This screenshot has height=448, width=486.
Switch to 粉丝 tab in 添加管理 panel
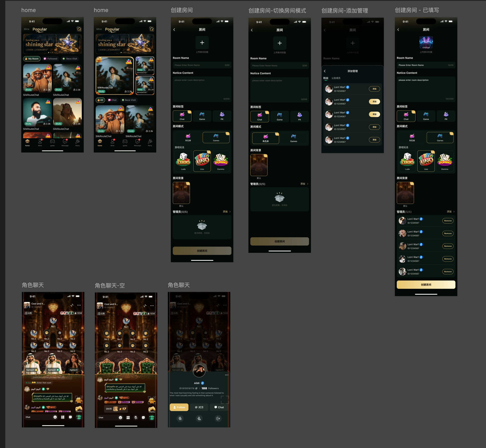[x=326, y=78]
